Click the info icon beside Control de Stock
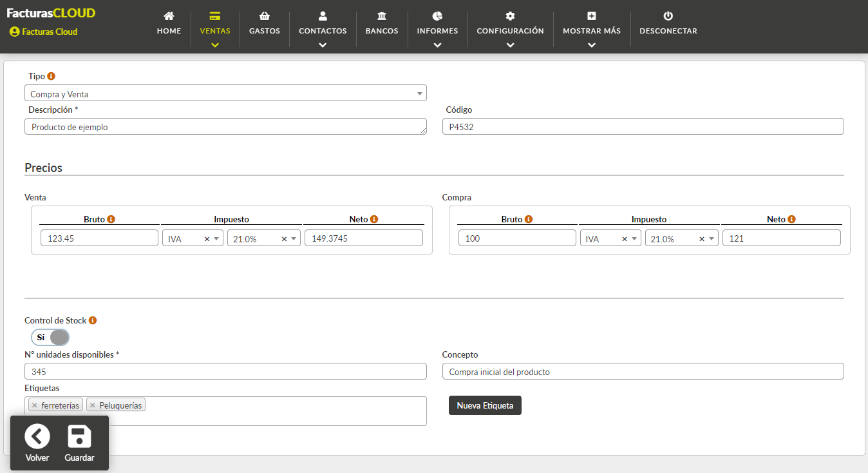This screenshot has height=473, width=868. pyautogui.click(x=93, y=320)
